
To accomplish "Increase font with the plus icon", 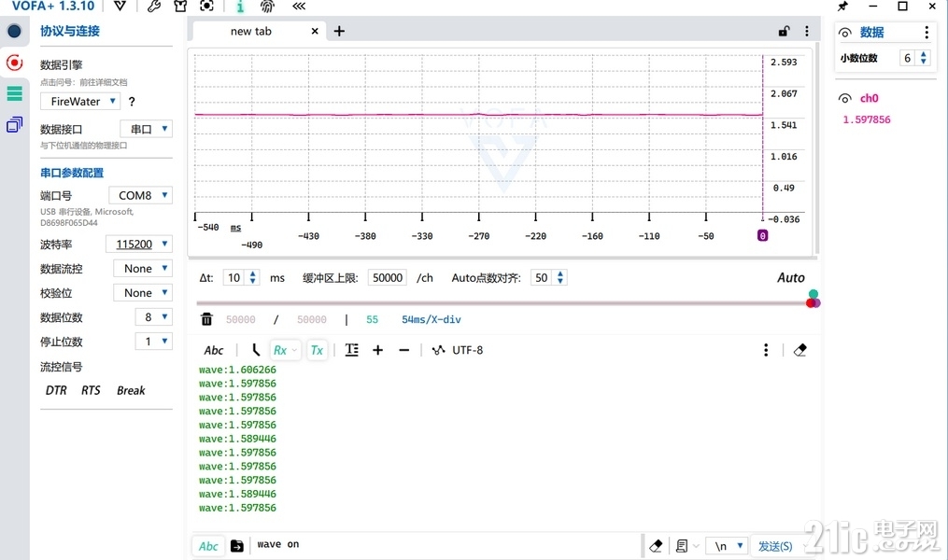I will (378, 350).
